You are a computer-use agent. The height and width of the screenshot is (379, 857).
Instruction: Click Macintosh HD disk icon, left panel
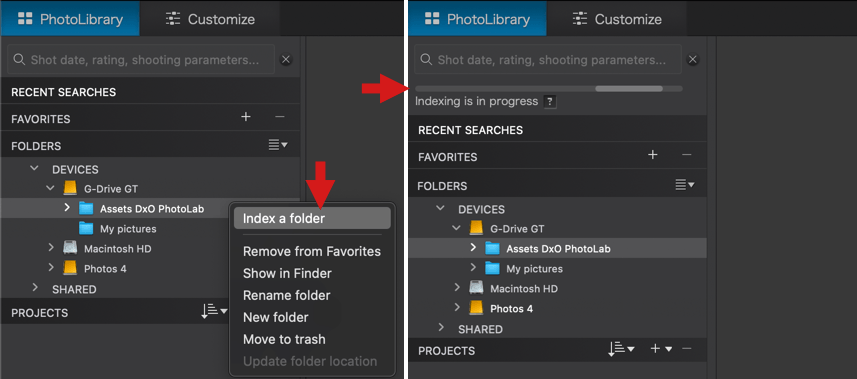(x=70, y=248)
